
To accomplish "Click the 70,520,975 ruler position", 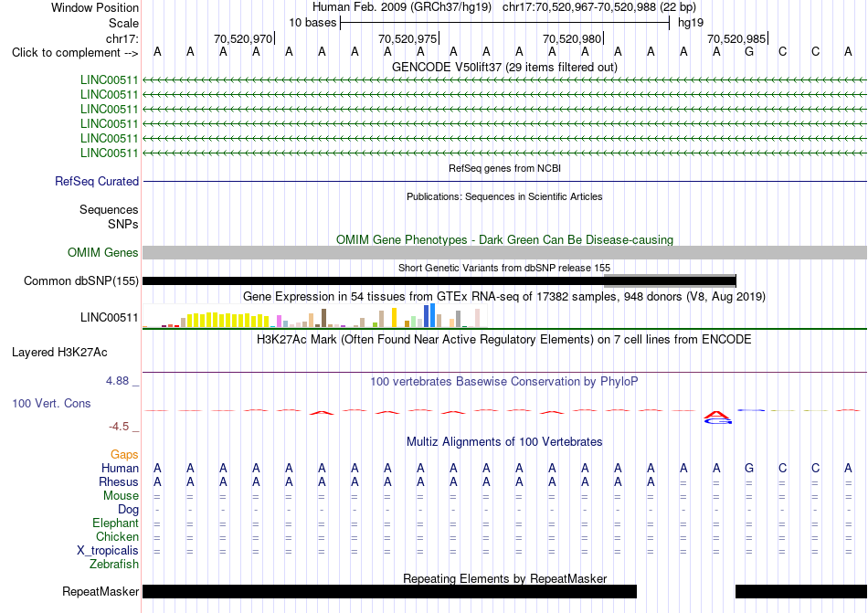I will pyautogui.click(x=408, y=38).
